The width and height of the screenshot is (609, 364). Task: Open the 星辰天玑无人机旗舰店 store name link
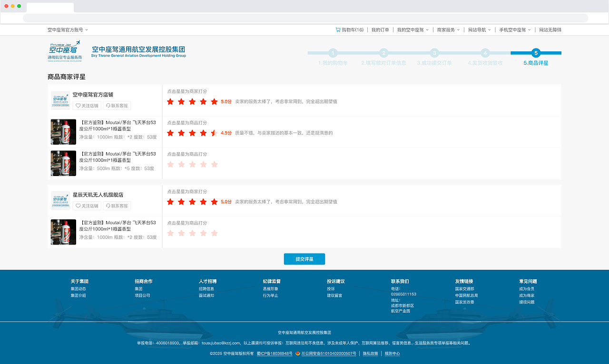pos(98,195)
